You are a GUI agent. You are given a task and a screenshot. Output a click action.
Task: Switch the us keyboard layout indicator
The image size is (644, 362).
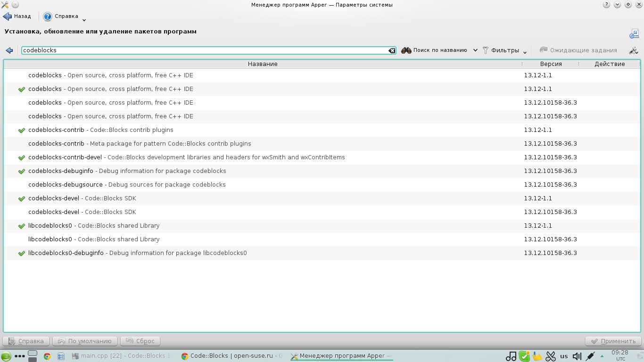coord(564,356)
